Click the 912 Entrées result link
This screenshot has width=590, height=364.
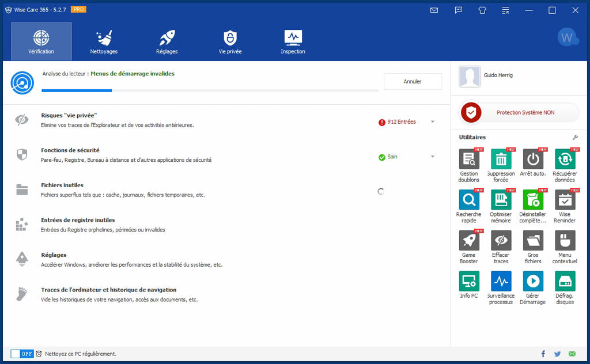[402, 122]
